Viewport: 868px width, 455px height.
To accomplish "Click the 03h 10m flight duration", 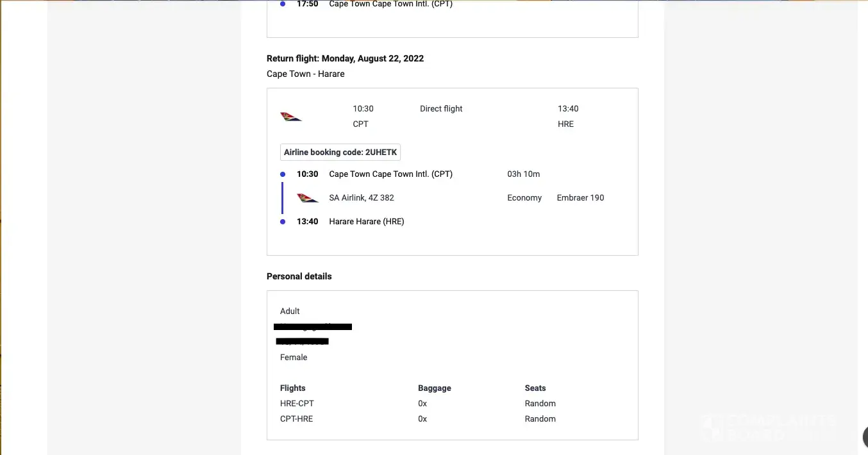I will (x=523, y=174).
